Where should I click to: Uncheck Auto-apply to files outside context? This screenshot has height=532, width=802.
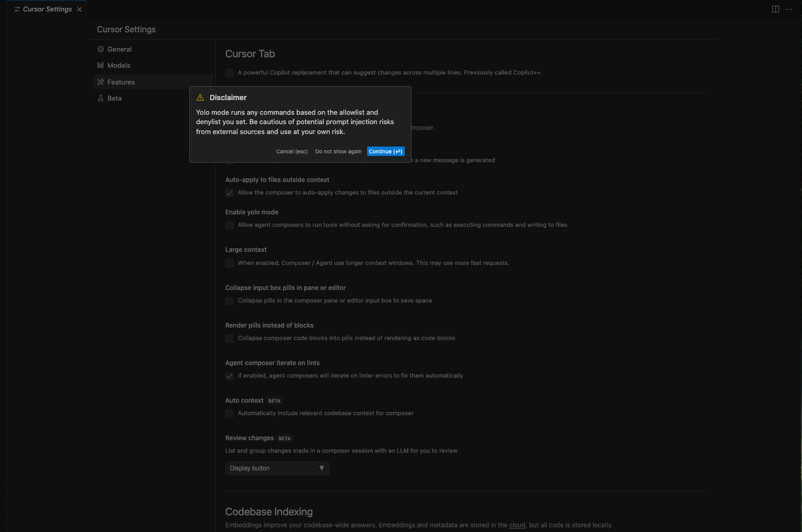tap(229, 193)
